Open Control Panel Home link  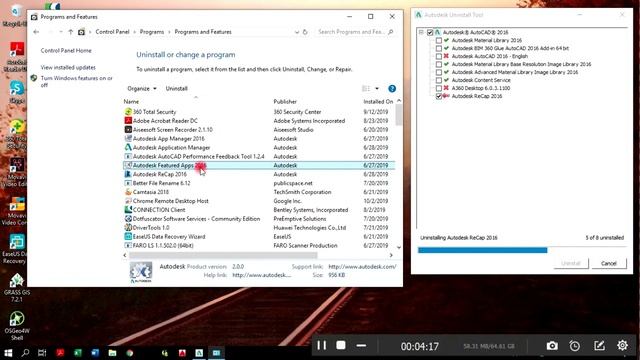click(x=66, y=51)
